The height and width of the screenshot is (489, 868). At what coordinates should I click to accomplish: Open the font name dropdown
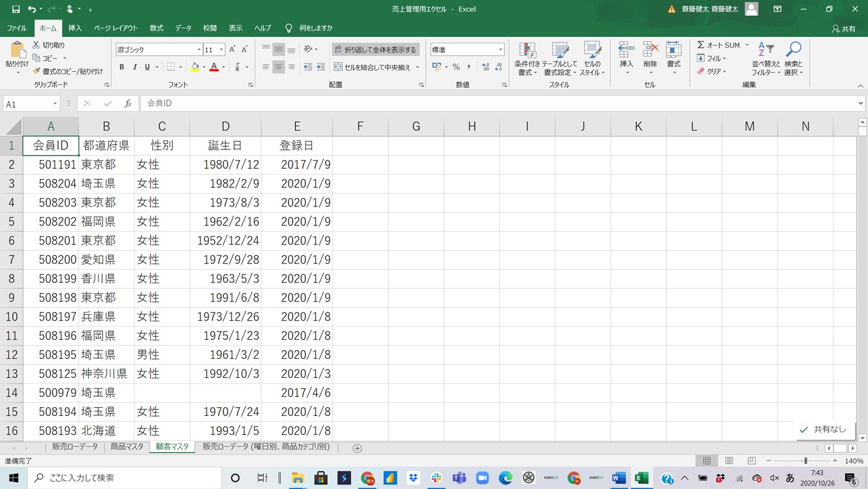(x=199, y=50)
